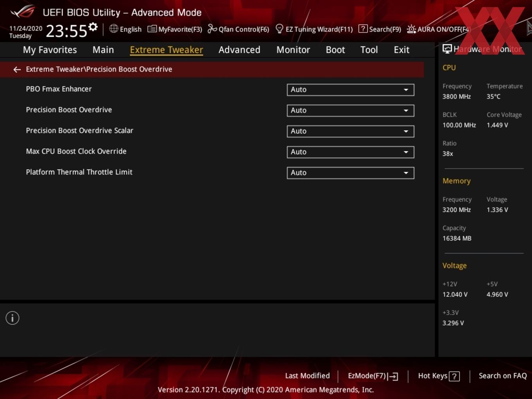This screenshot has width=532, height=399.
Task: Click the 11/24/2020 date
Action: click(26, 29)
